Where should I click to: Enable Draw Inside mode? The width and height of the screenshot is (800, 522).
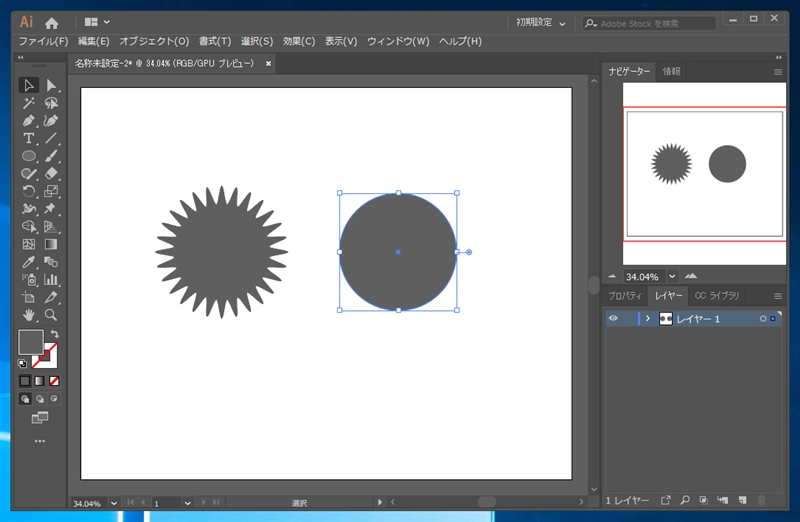pyautogui.click(x=54, y=399)
